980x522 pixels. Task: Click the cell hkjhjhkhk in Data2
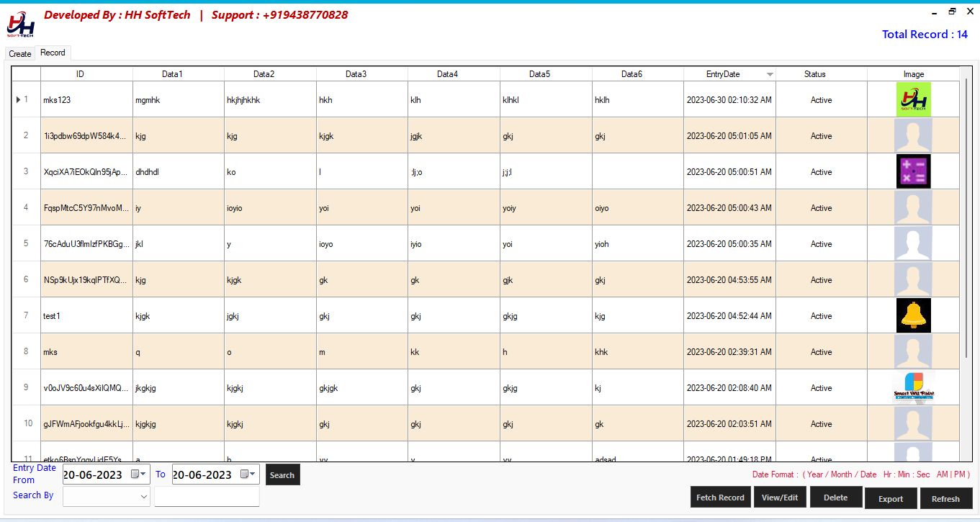[270, 100]
